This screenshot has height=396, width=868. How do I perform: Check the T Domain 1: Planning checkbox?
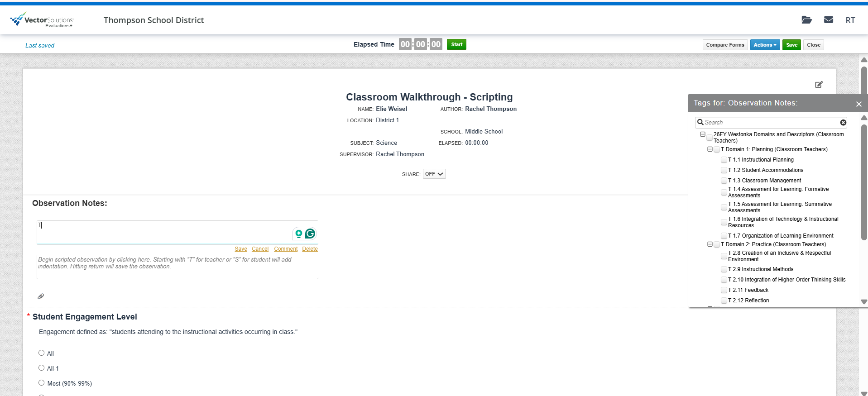717,149
